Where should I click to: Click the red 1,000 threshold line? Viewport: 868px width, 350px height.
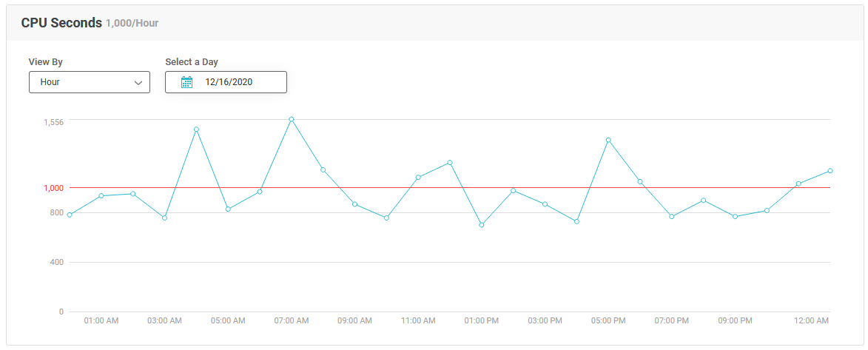tap(449, 188)
